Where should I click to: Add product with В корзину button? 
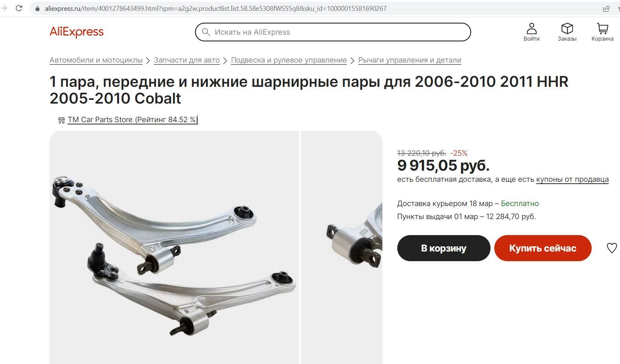[444, 248]
